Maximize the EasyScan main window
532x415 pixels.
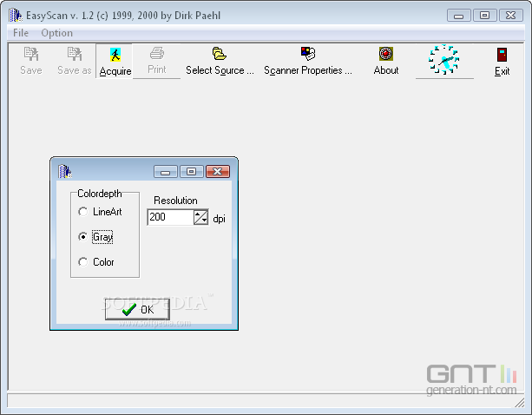pyautogui.click(x=484, y=16)
